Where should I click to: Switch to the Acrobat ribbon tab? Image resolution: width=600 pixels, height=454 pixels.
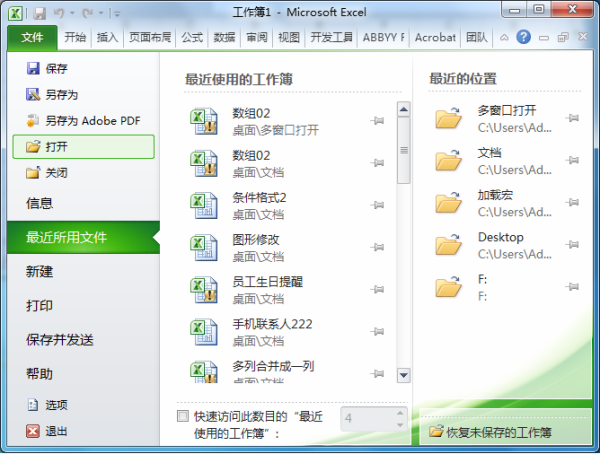435,38
